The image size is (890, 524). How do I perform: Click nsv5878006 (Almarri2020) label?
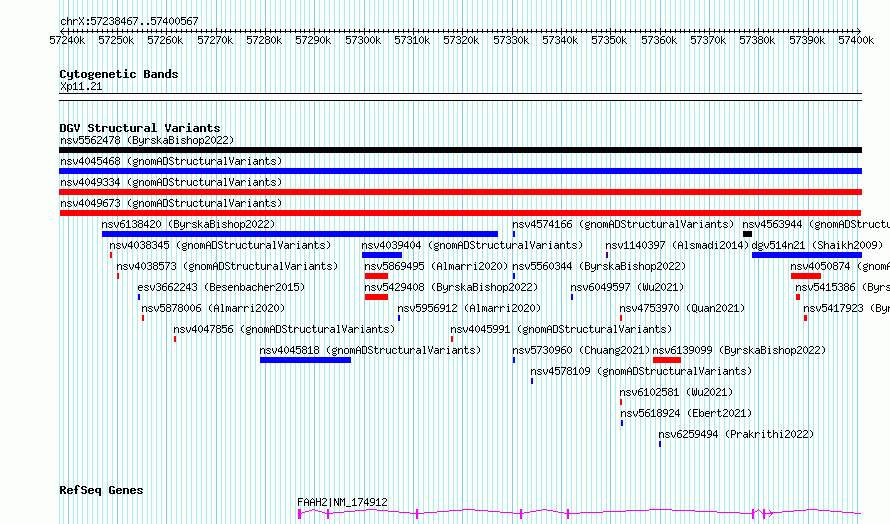[213, 308]
